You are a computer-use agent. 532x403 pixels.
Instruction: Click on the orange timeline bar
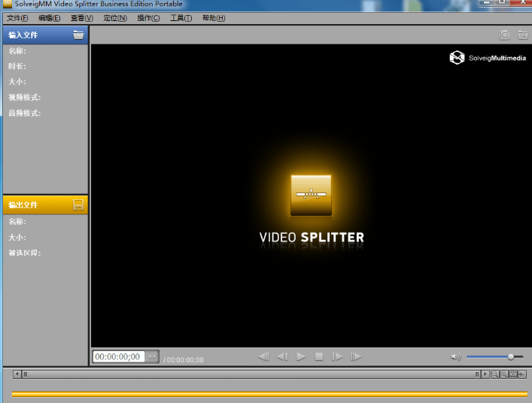coord(269,394)
